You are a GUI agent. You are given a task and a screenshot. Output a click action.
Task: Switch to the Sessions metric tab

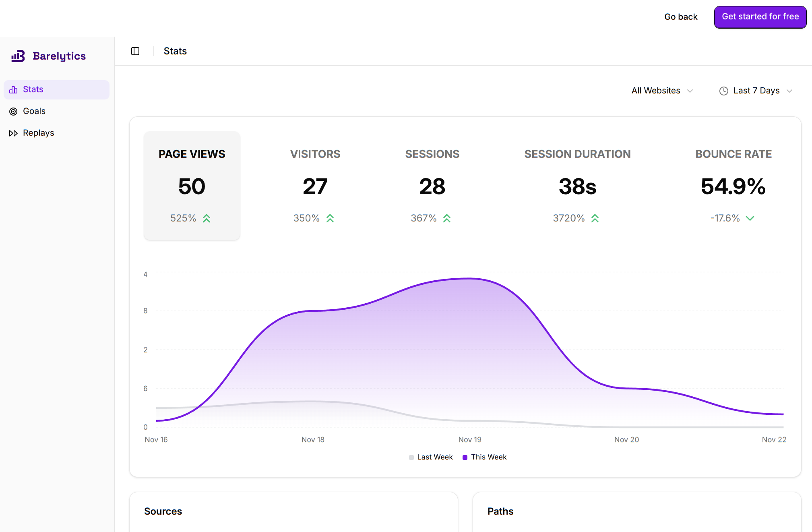coord(432,185)
